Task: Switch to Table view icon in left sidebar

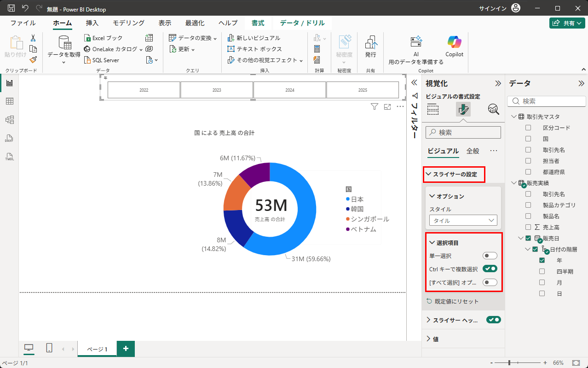Action: tap(10, 101)
